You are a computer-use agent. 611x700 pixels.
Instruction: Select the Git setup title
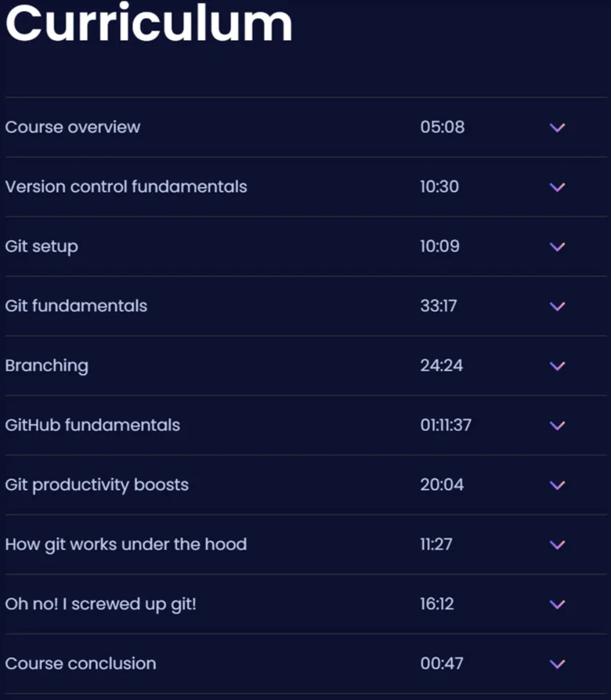pos(42,247)
